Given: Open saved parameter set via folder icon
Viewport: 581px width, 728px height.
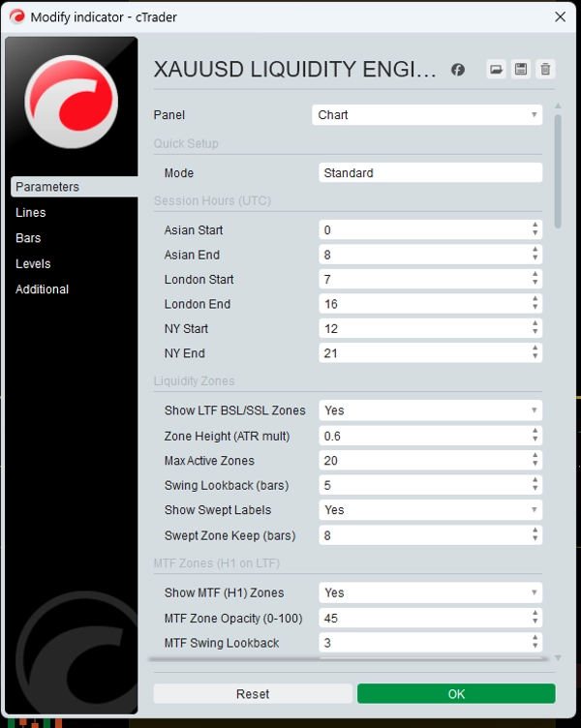Looking at the screenshot, I should pos(496,70).
